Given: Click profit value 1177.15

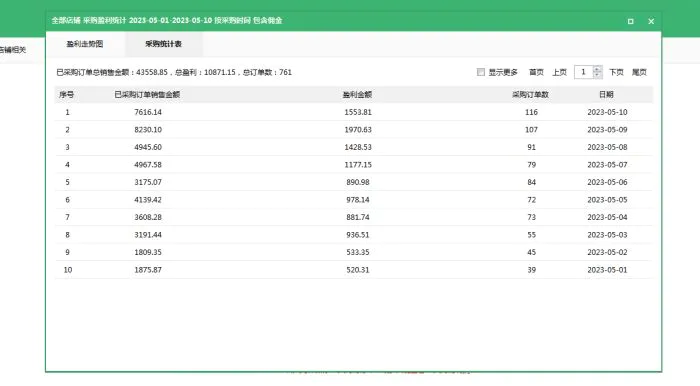Looking at the screenshot, I should coord(358,165).
